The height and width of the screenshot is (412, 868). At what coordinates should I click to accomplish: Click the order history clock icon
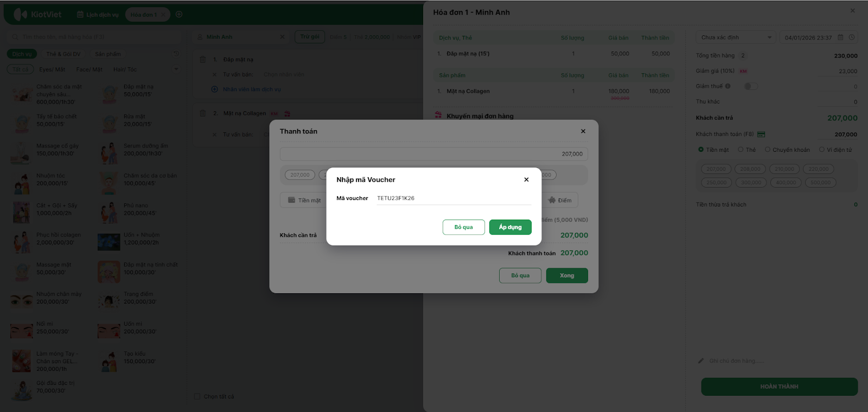click(x=176, y=54)
